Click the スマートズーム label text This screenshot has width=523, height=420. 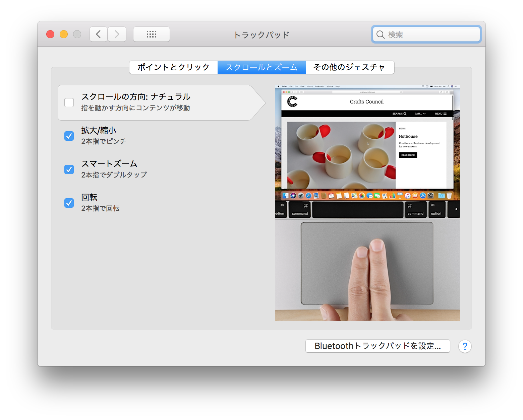109,164
